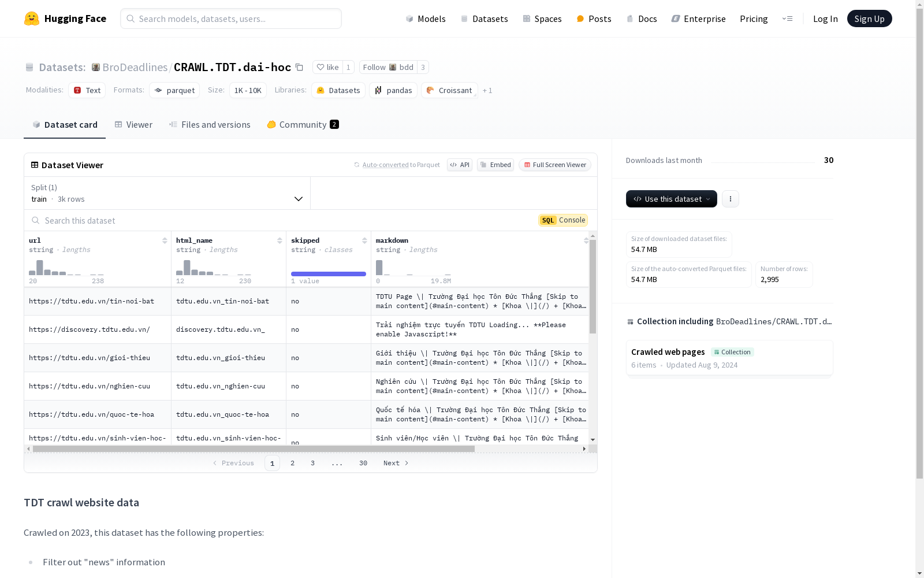
Task: Click the Embed button
Action: [495, 165]
